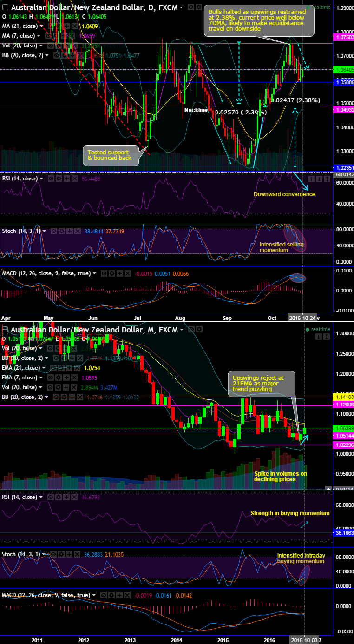This screenshot has width=354, height=644.
Task: Click the 1.04932 price label on daily axis
Action: [343, 109]
